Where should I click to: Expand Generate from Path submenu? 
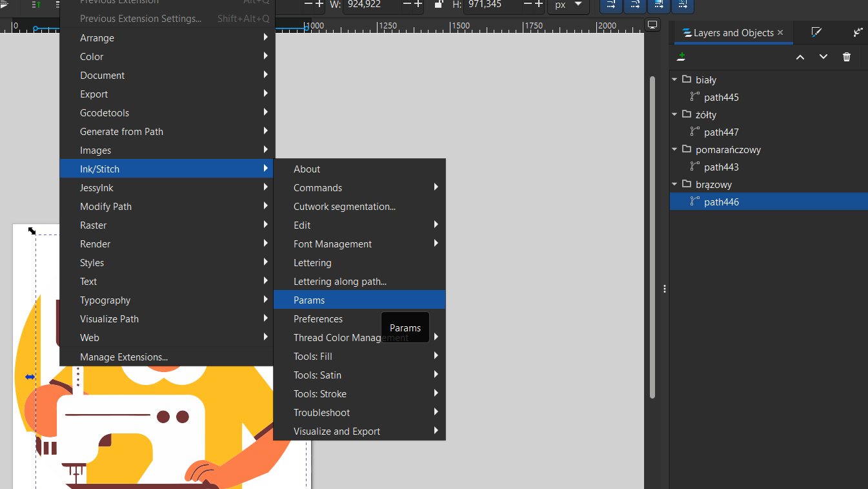167,132
